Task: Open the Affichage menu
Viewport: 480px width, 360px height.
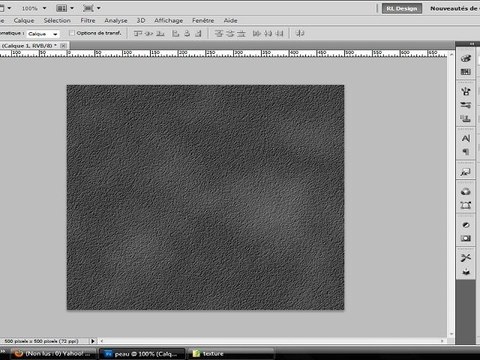Action: [x=168, y=20]
